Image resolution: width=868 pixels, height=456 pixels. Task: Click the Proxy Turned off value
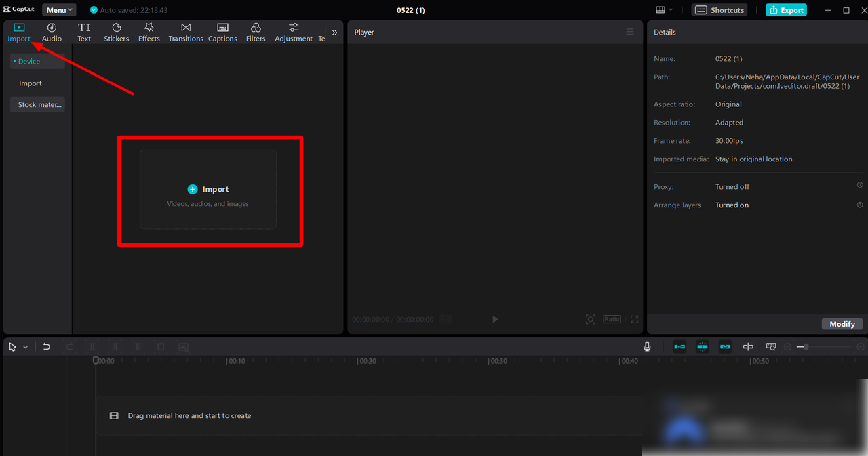click(x=732, y=186)
